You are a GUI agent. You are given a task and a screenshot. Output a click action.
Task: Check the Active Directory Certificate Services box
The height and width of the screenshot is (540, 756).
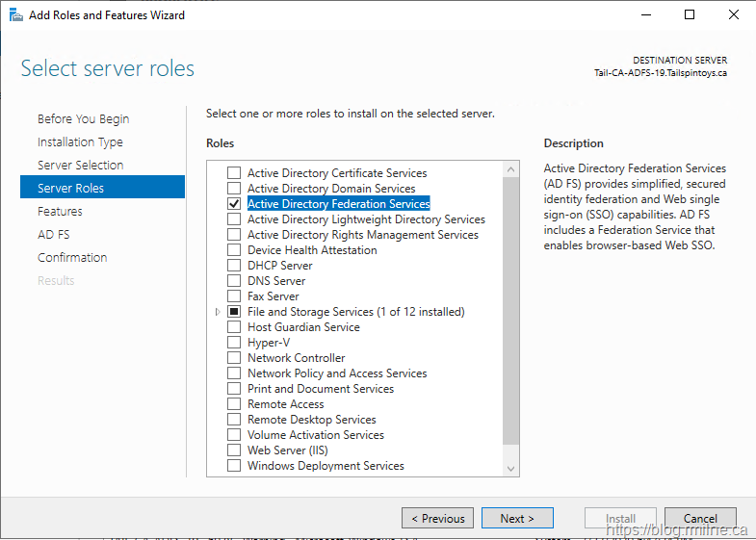click(234, 173)
